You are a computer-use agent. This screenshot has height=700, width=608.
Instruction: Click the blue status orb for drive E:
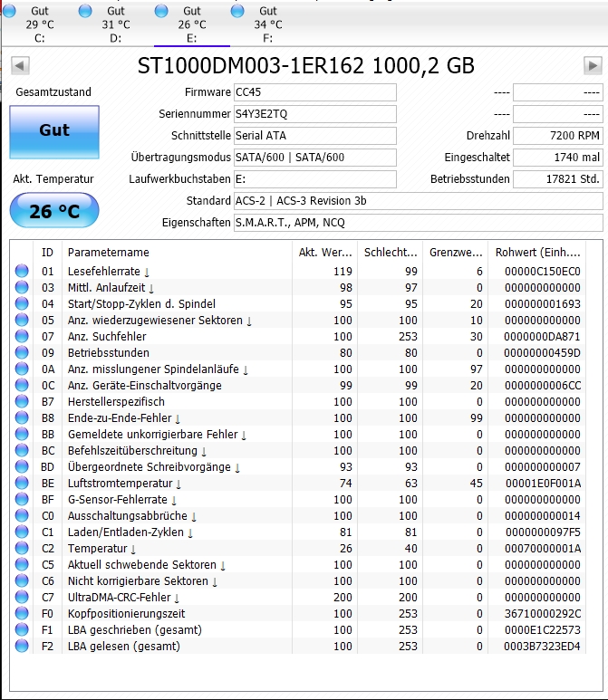tap(161, 11)
